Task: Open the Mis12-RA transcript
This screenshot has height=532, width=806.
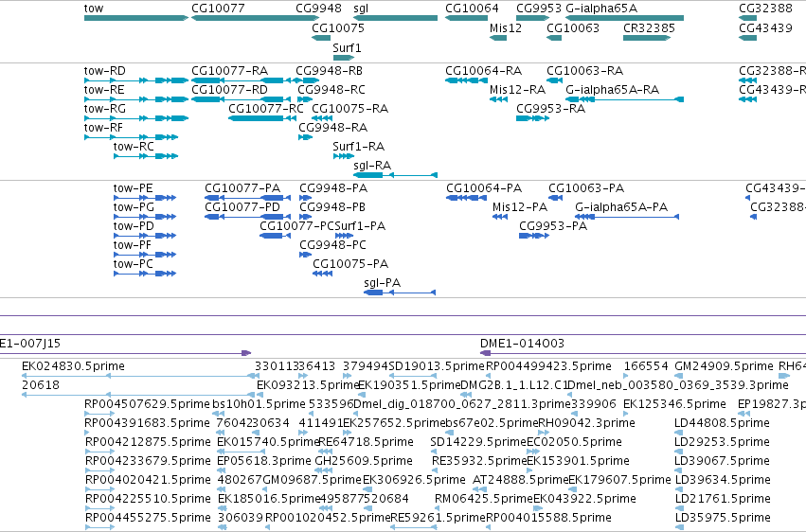Action: [x=498, y=99]
